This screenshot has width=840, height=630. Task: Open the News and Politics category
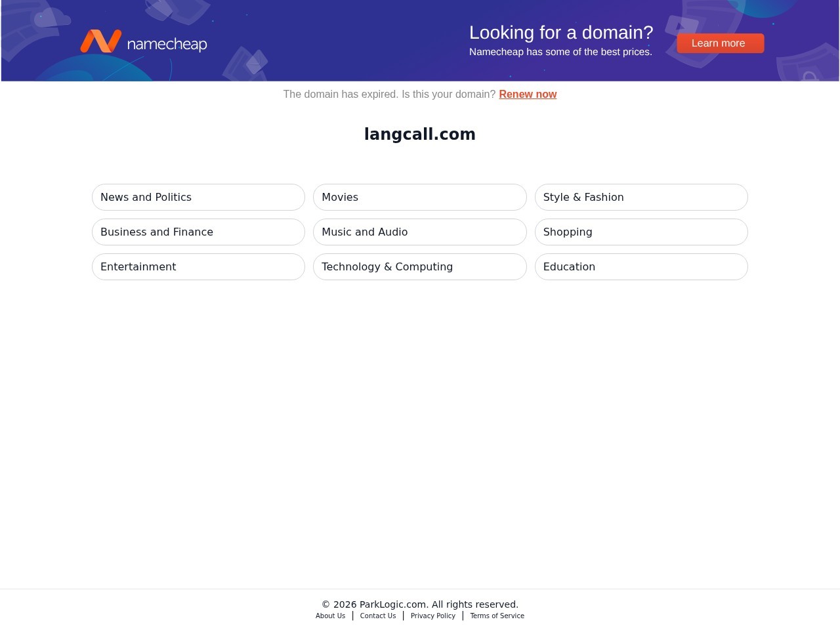pyautogui.click(x=198, y=197)
